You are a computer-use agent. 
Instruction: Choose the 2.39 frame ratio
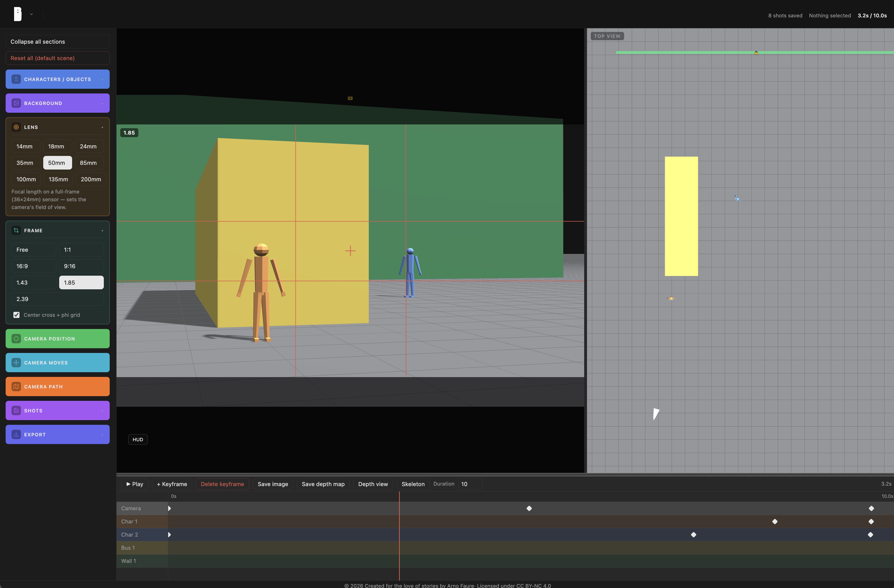[x=58, y=299]
